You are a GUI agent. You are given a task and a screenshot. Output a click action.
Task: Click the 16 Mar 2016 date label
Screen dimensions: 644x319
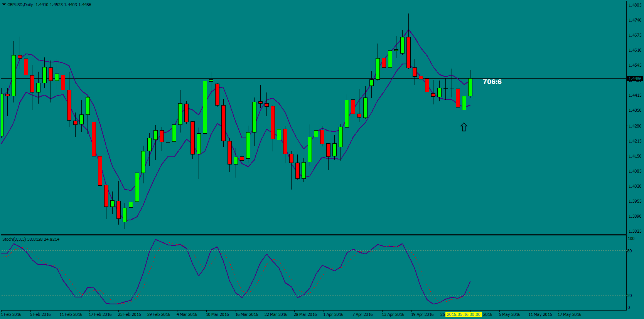point(247,314)
